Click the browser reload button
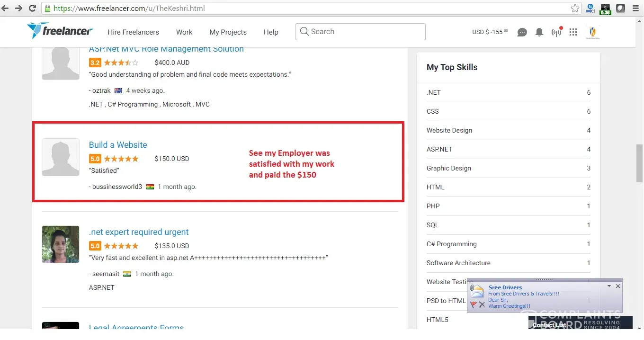This screenshot has width=644, height=340. (x=33, y=9)
